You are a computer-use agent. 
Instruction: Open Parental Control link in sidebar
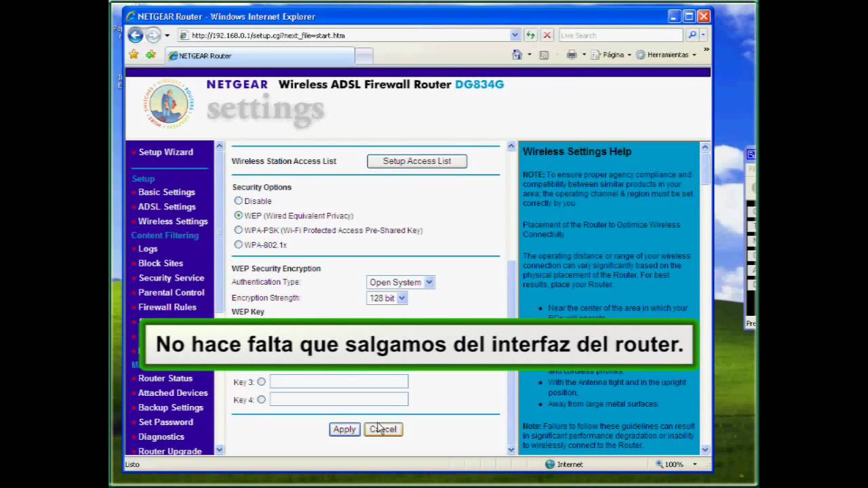click(x=171, y=293)
